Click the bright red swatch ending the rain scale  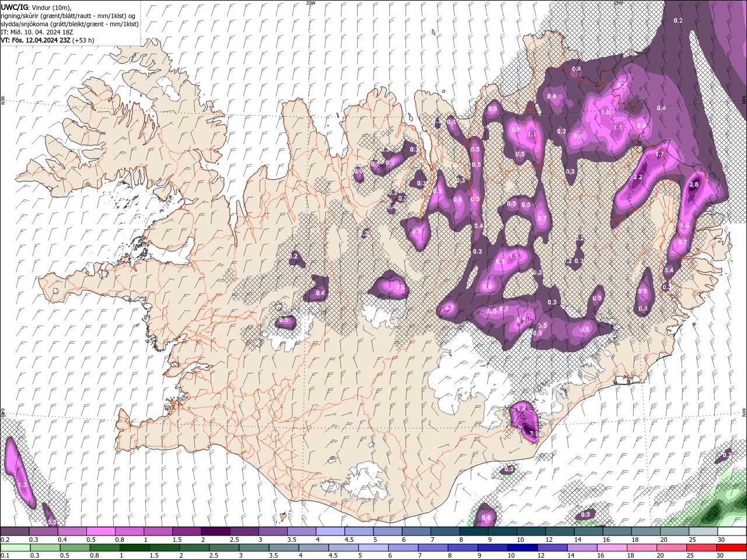pos(732,548)
